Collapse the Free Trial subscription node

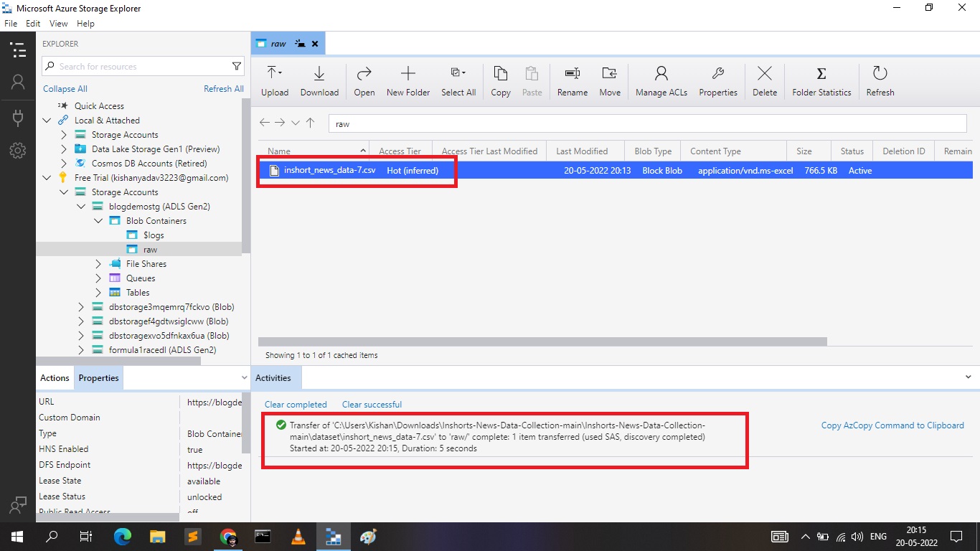click(47, 178)
